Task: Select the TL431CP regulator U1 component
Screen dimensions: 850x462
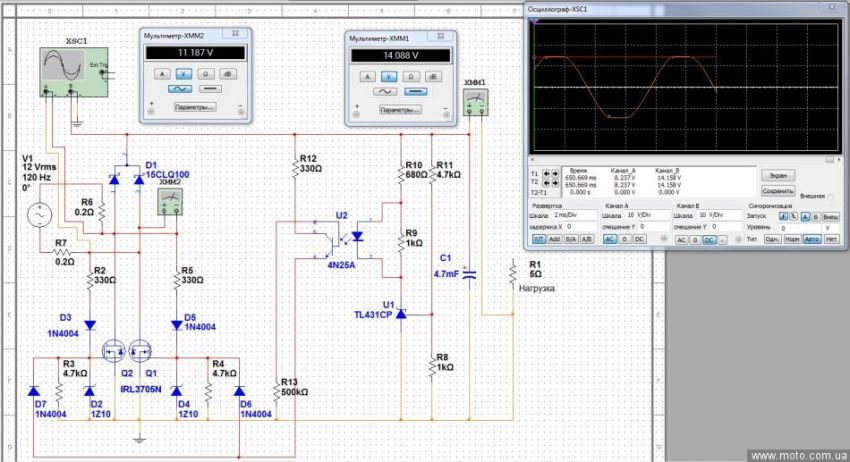Action: pos(403,313)
